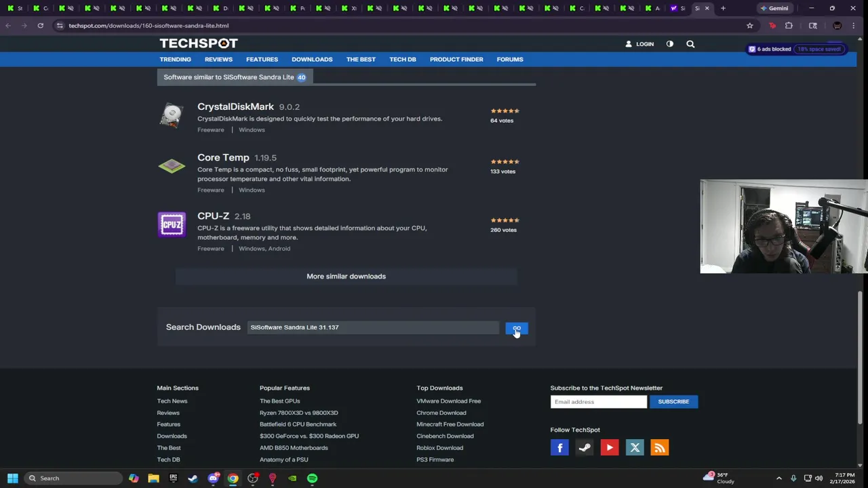Click the CPU-Z app icon
The height and width of the screenshot is (488, 868).
172,224
